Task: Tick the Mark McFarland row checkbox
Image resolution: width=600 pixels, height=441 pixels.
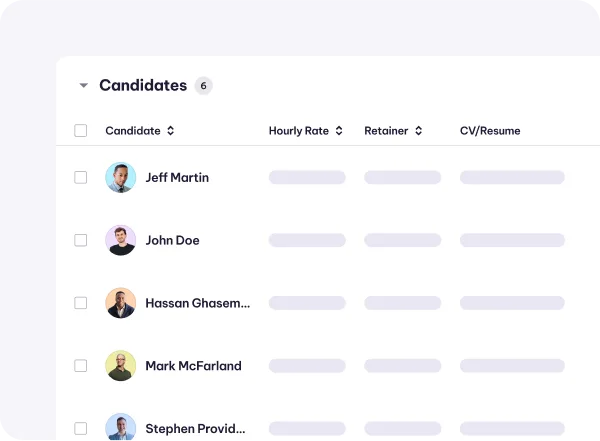Action: click(81, 366)
